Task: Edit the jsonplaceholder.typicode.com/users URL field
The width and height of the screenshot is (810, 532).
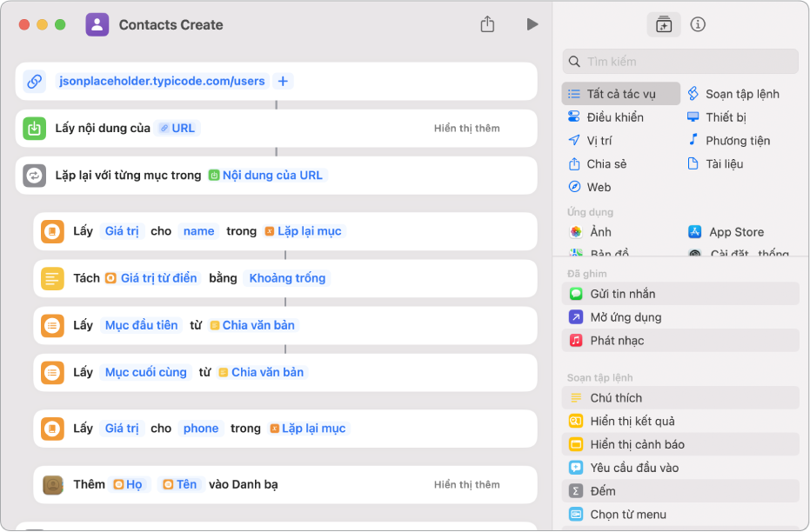Action: pyautogui.click(x=162, y=81)
